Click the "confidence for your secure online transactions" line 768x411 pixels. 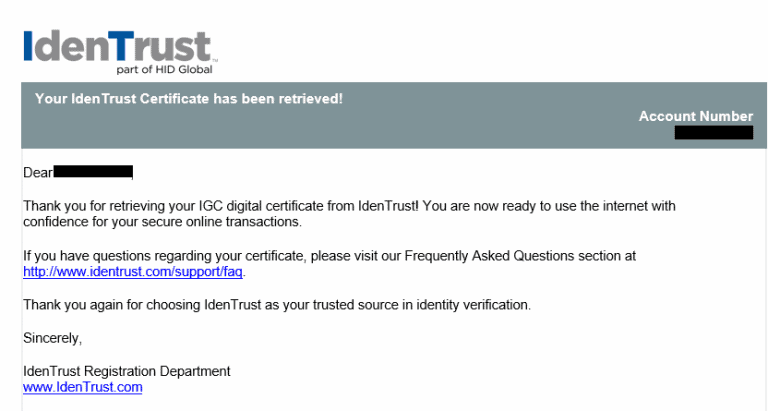point(163,222)
